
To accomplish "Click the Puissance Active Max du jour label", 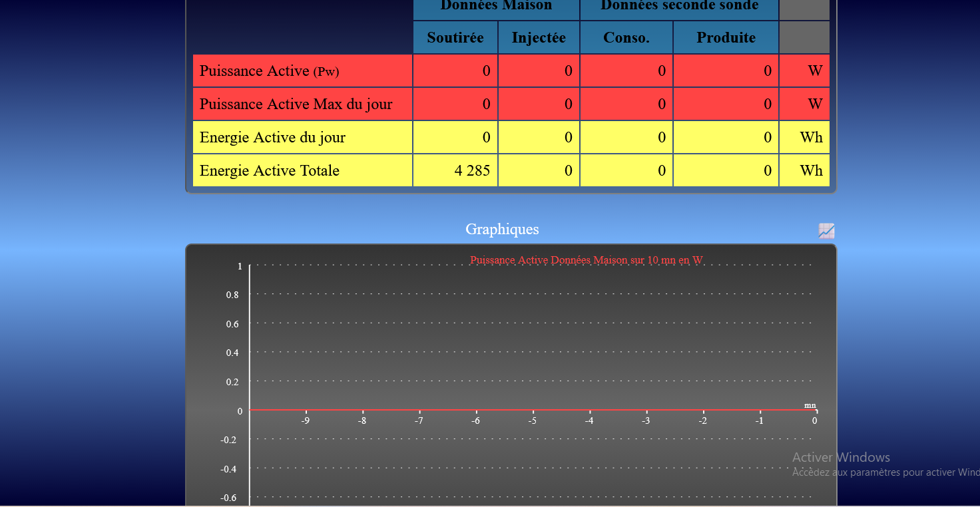I will (296, 104).
